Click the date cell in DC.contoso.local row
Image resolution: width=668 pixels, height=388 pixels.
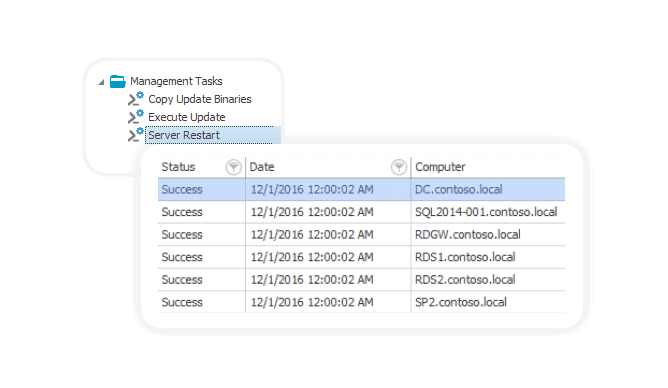click(x=328, y=190)
